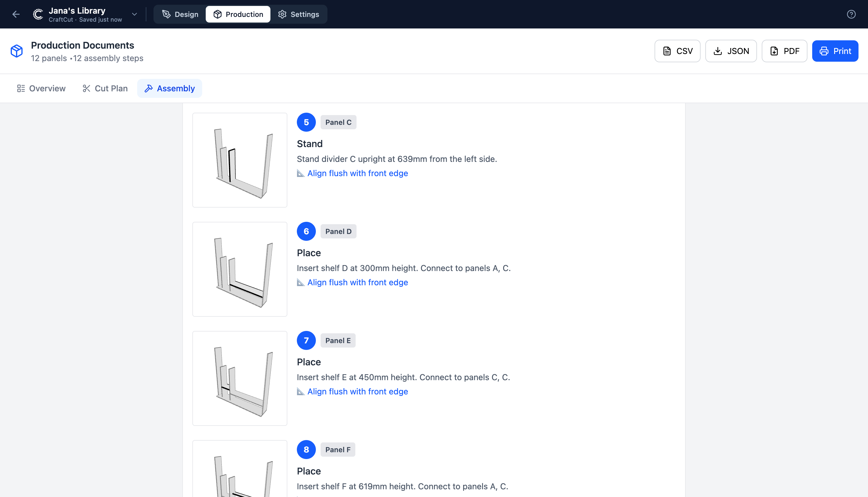Download the JSON export
This screenshot has width=868, height=497.
pyautogui.click(x=731, y=50)
